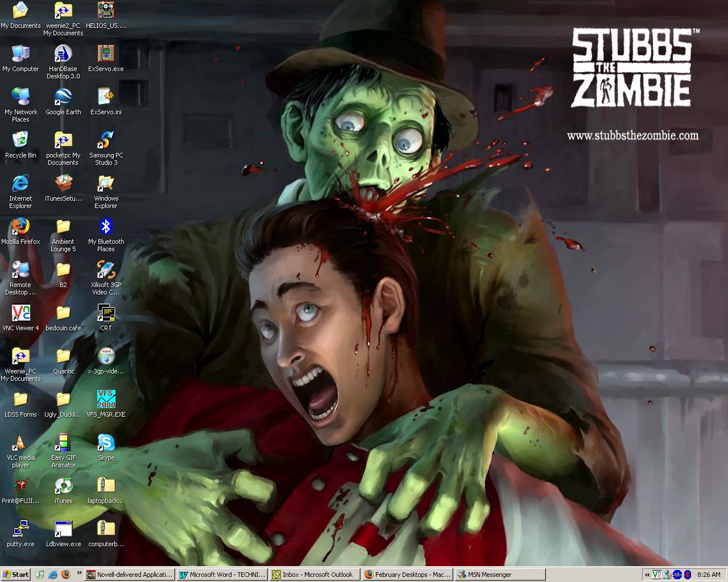Launch VLC media player

[x=20, y=451]
